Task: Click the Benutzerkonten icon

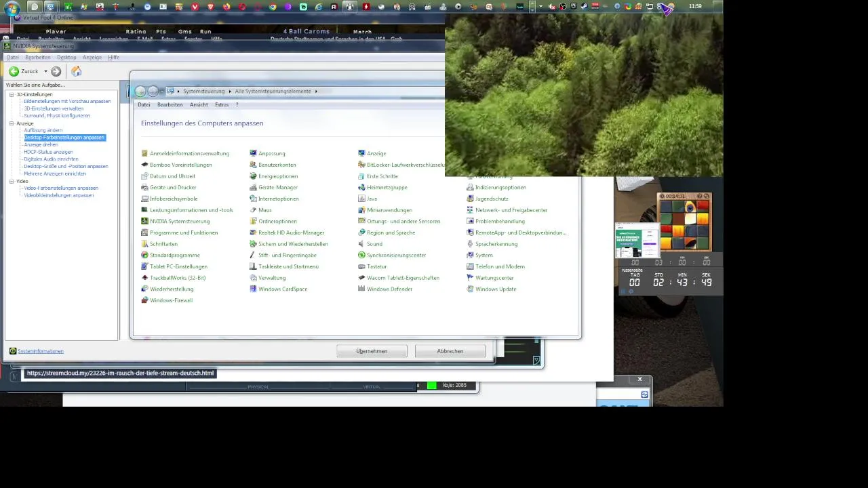Action: pyautogui.click(x=253, y=165)
